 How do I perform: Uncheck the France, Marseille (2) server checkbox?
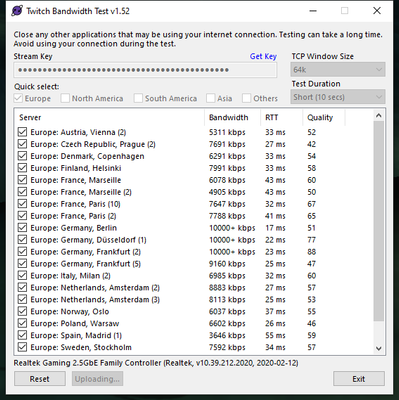tap(22, 192)
